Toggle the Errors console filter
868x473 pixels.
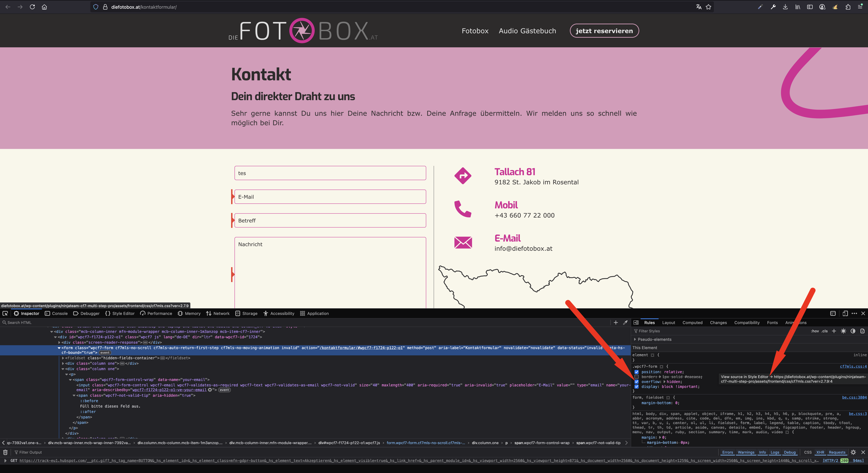pos(727,452)
